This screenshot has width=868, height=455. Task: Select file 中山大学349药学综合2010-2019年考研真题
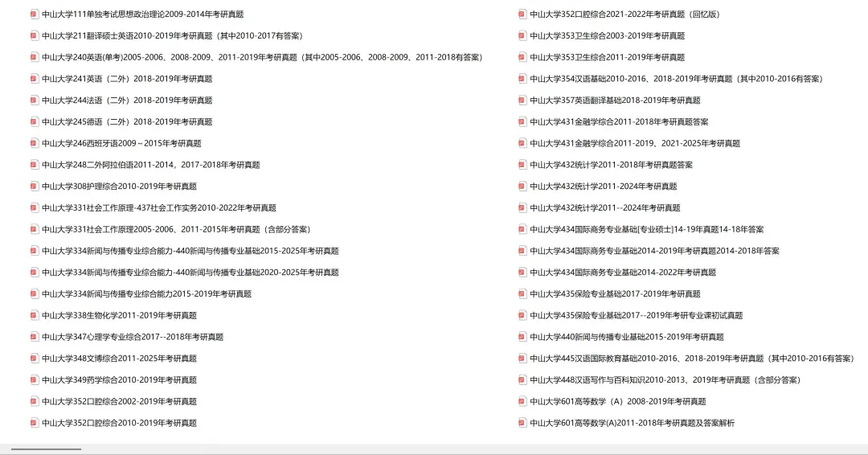point(119,380)
